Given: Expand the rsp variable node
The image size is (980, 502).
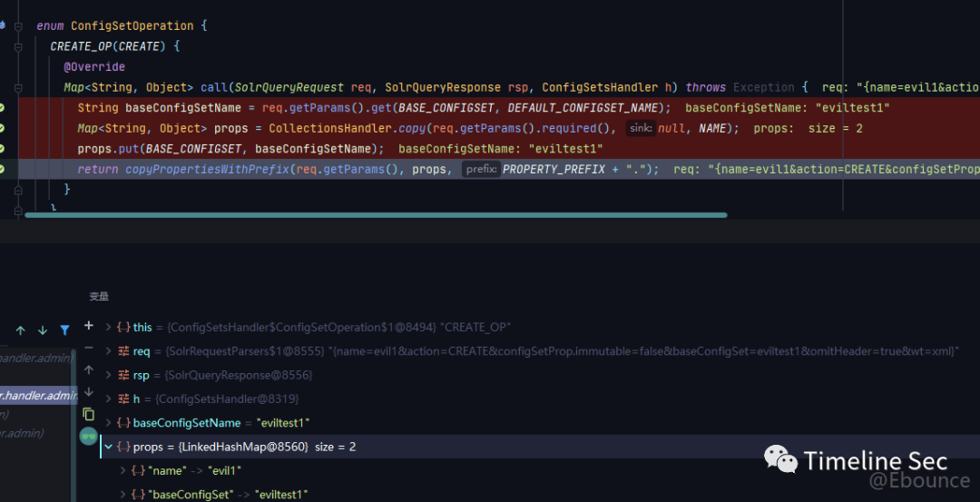Looking at the screenshot, I should tap(109, 375).
